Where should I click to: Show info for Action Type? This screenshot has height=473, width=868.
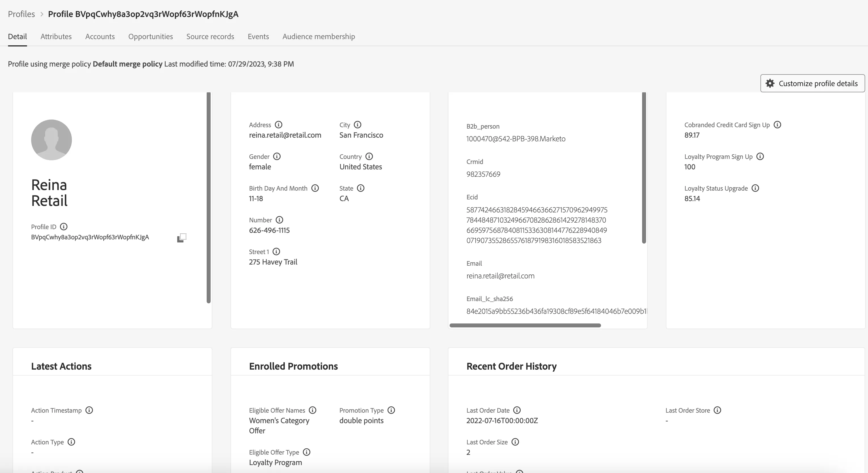point(71,442)
